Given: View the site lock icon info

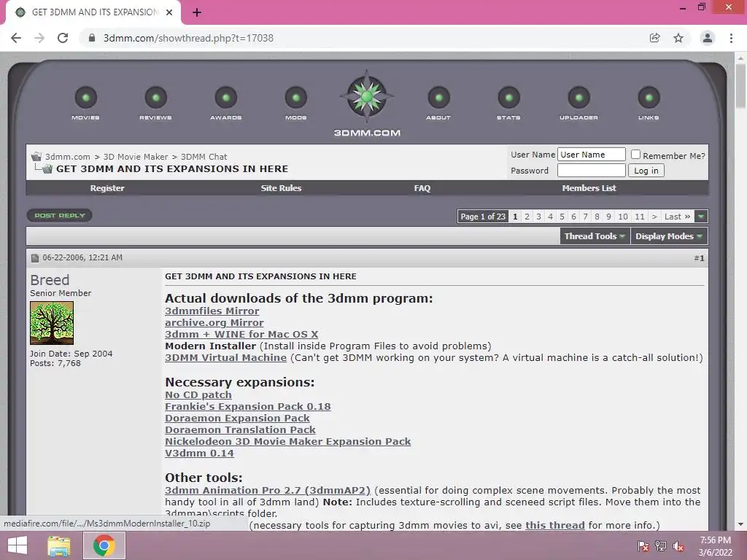Looking at the screenshot, I should 93,38.
